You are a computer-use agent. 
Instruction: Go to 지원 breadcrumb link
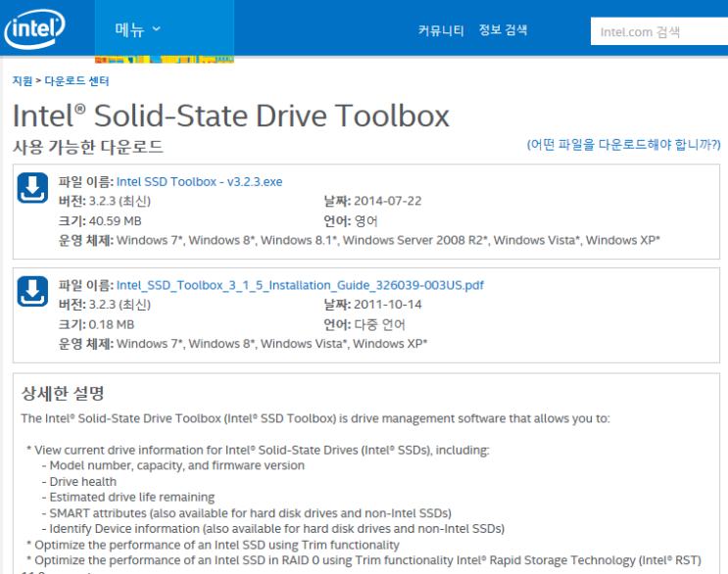click(23, 80)
